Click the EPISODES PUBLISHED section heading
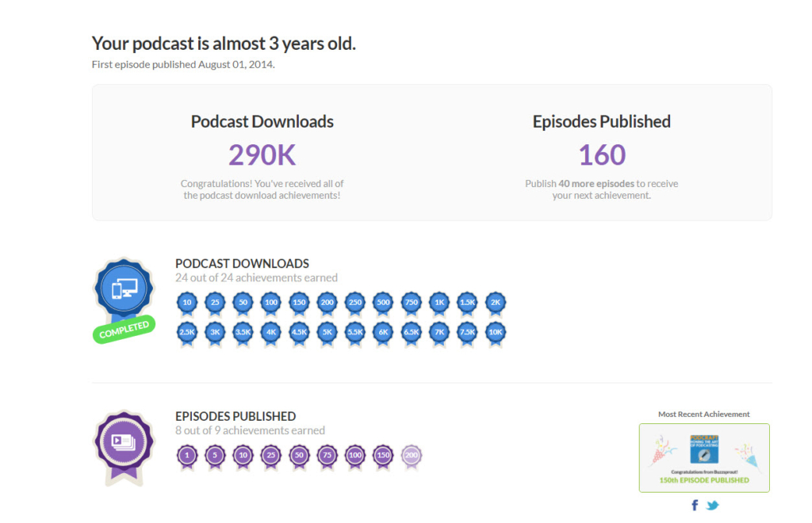Screen dimensions: 812x523 [x=236, y=416]
